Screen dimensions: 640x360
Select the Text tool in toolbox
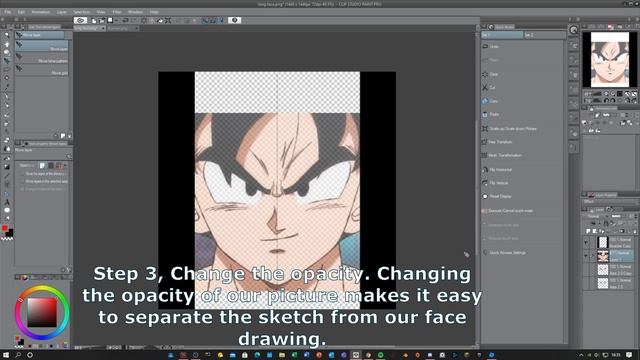click(7, 202)
